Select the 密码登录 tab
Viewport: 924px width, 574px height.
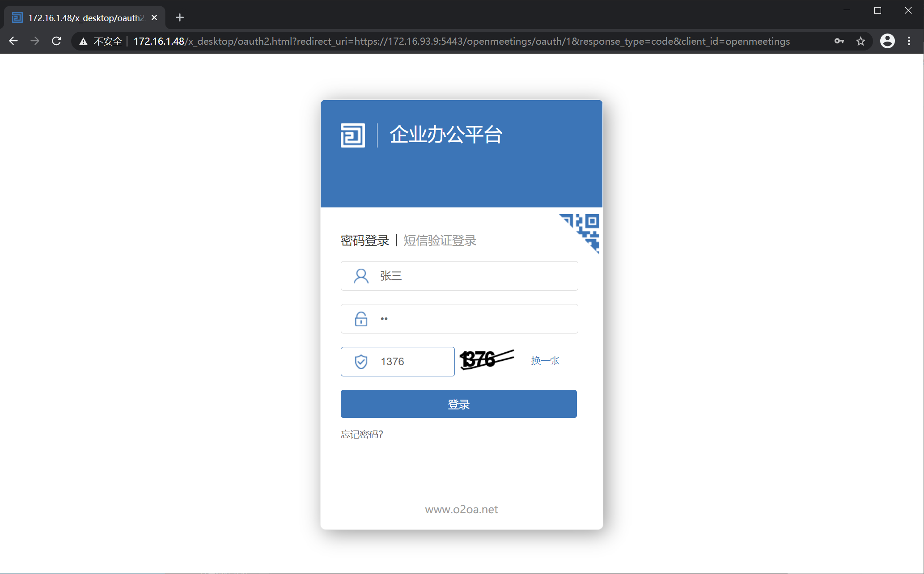365,241
